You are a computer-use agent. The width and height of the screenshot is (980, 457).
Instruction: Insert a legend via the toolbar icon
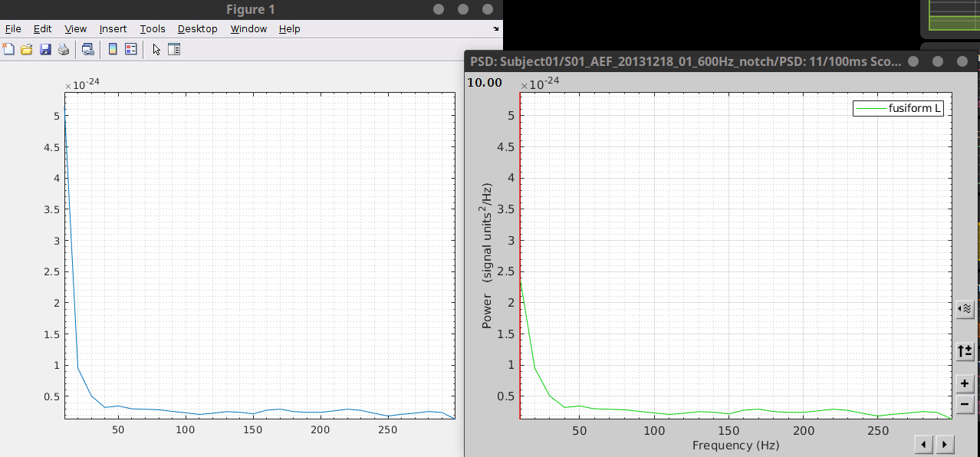pyautogui.click(x=130, y=50)
